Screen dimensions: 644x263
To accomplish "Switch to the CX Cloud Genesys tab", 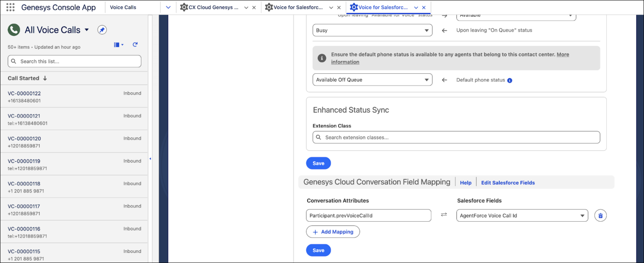I will (x=213, y=7).
